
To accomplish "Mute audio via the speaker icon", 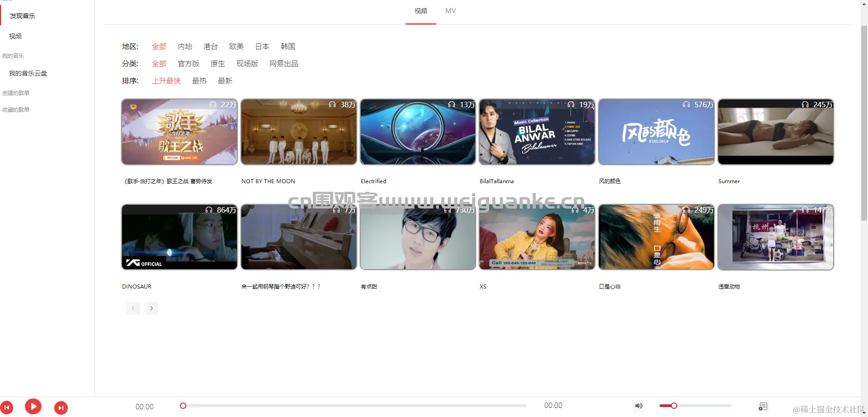I will coord(639,406).
